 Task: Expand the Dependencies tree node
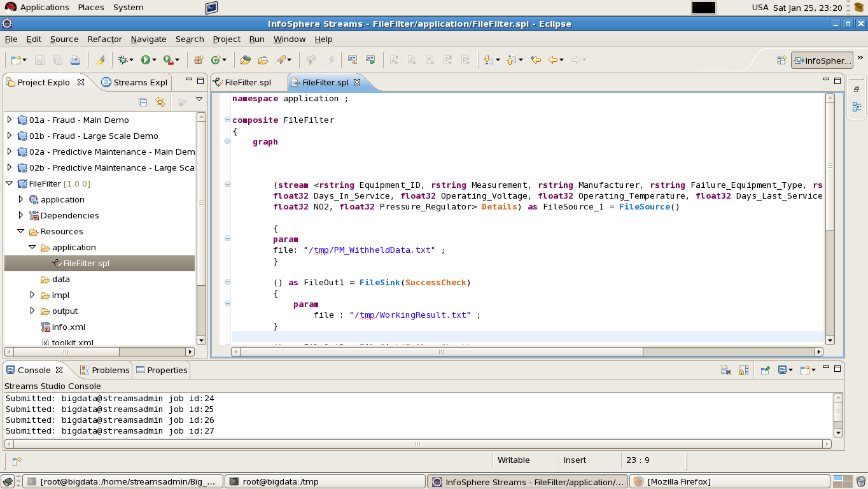[20, 215]
